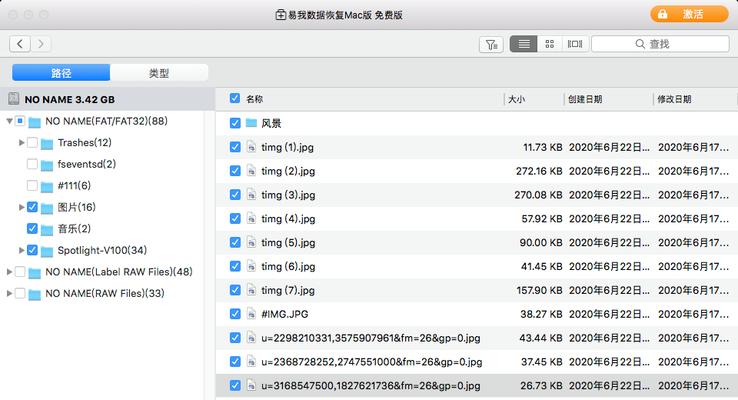Check the fseventsd(2) checkbox

[x=32, y=164]
